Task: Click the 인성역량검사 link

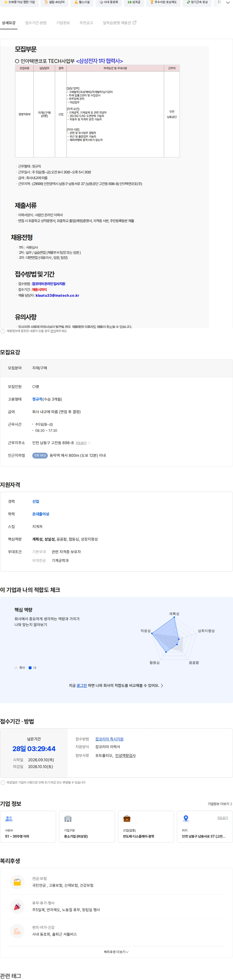Action: tap(125, 755)
